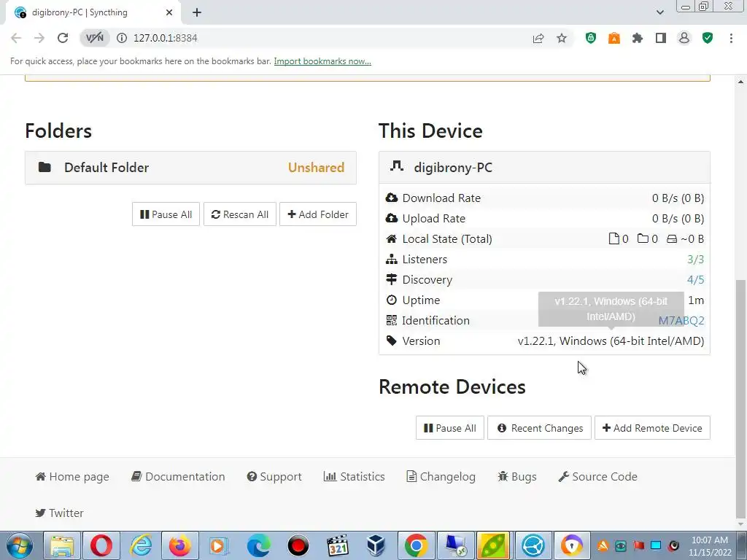Reload the page with the browser refresh icon
Viewport: 747px width, 560px height.
63,38
